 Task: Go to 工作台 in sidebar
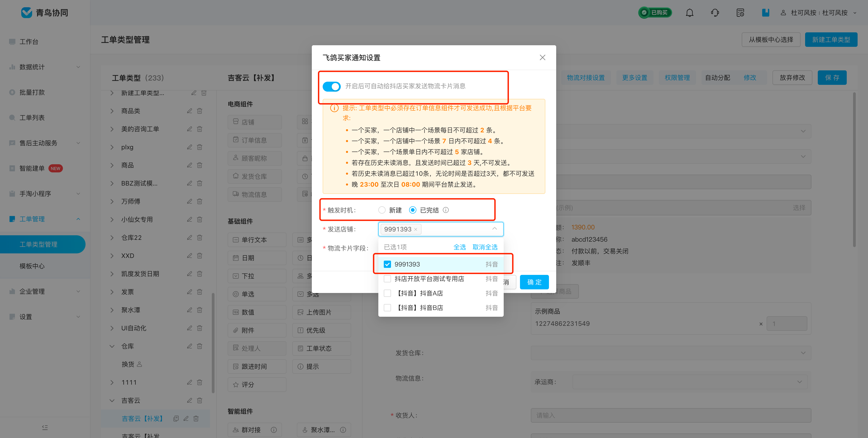pos(29,42)
